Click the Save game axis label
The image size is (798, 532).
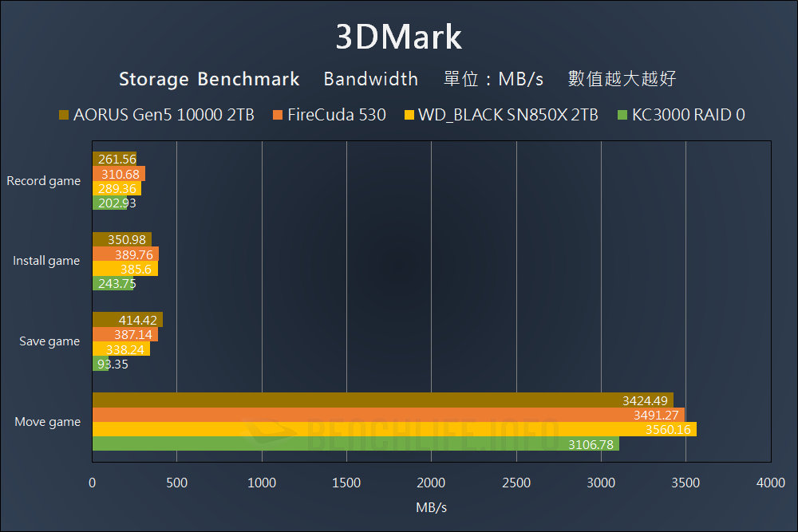click(x=49, y=341)
